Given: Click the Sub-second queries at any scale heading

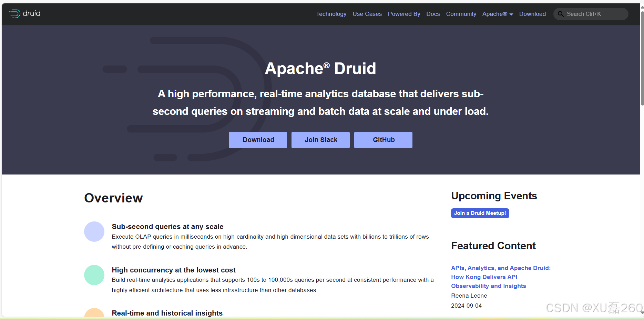Looking at the screenshot, I should click(167, 227).
